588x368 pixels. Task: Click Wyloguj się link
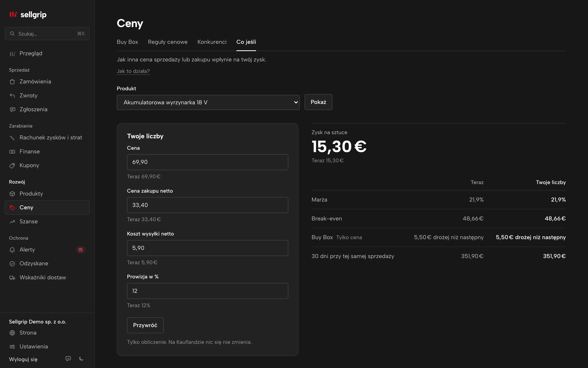click(x=23, y=359)
